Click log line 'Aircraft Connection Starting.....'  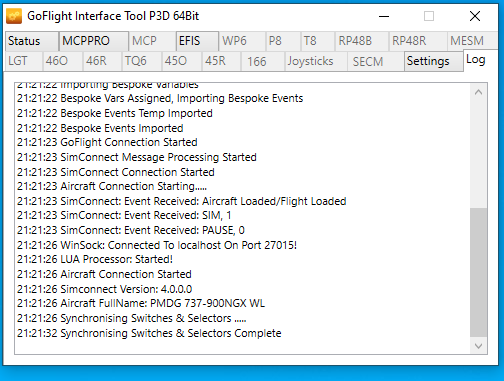pos(112,186)
